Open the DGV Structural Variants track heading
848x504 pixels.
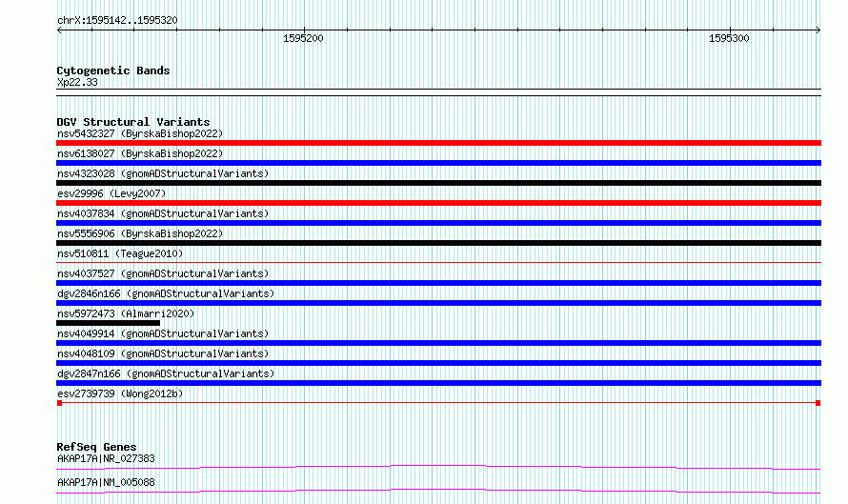[x=133, y=122]
